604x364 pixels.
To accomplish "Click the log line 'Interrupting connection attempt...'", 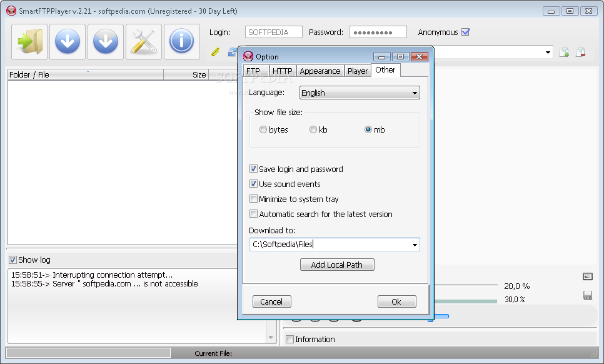I will click(x=92, y=275).
